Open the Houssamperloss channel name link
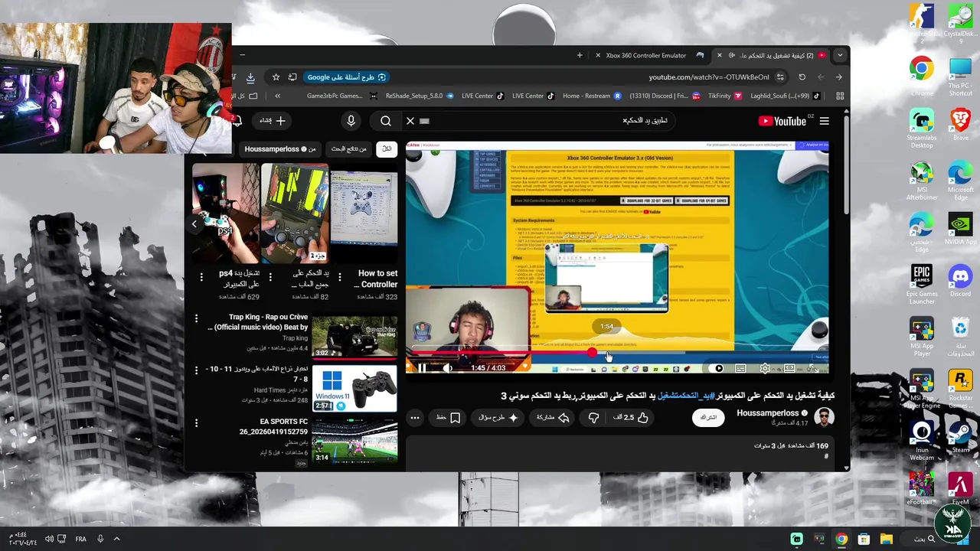Viewport: 980px width, 551px height. pos(767,413)
